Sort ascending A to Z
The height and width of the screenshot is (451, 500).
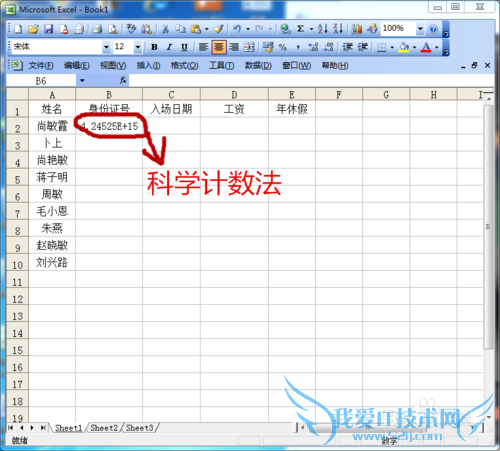pos(322,29)
